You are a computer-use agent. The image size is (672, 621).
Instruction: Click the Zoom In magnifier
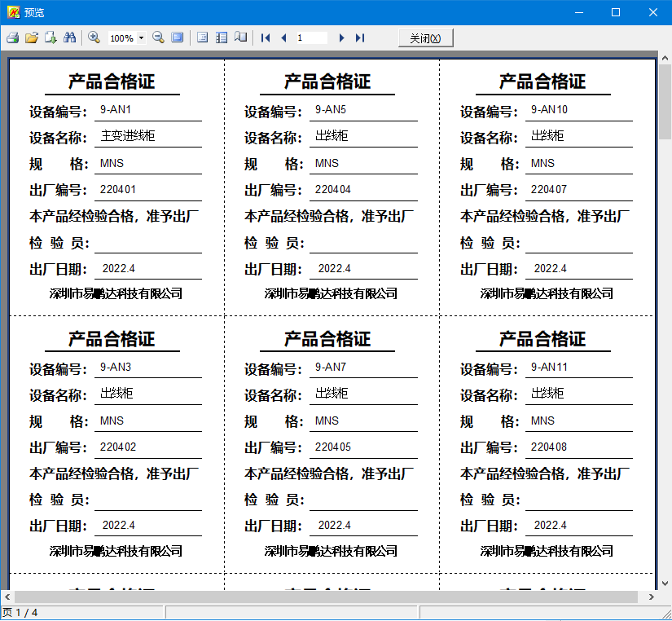(94, 37)
